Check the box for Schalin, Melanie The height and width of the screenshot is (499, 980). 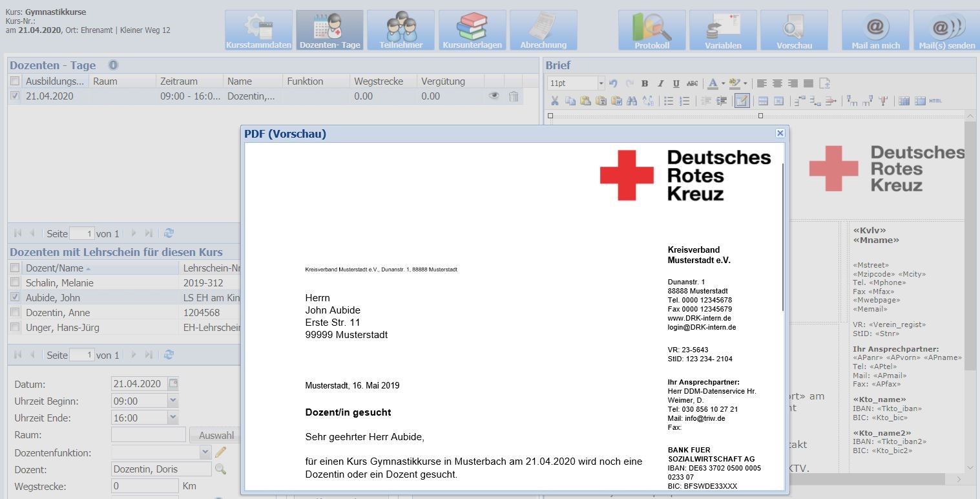tap(15, 282)
